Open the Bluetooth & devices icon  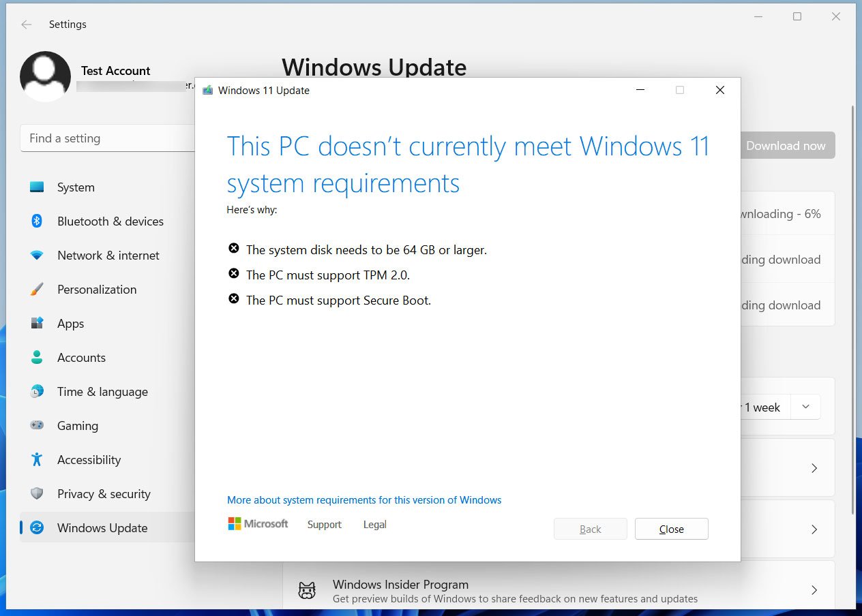37,221
